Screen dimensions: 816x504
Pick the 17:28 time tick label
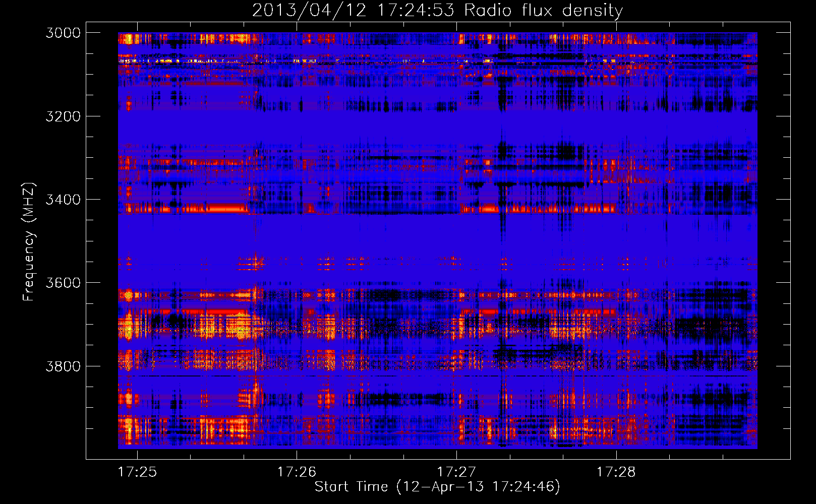point(616,472)
